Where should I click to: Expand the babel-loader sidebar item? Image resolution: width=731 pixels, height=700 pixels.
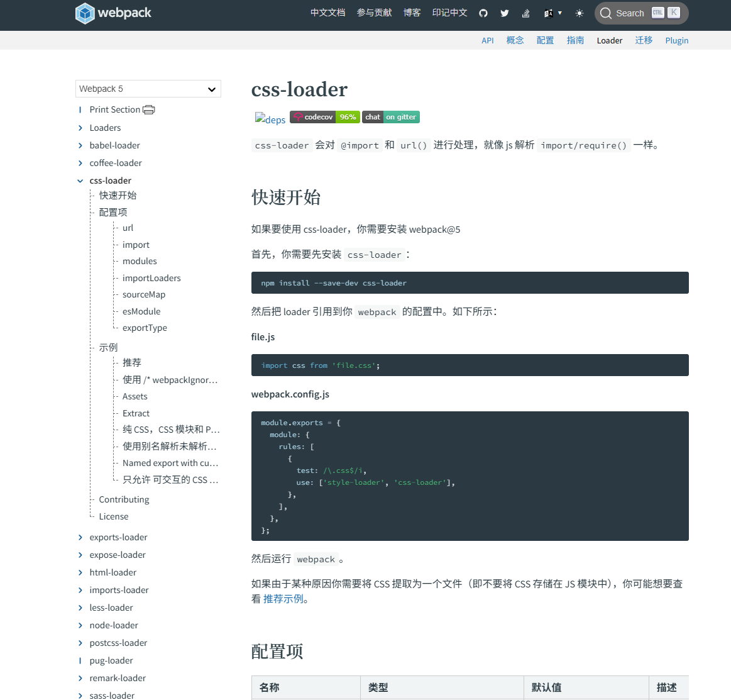80,145
